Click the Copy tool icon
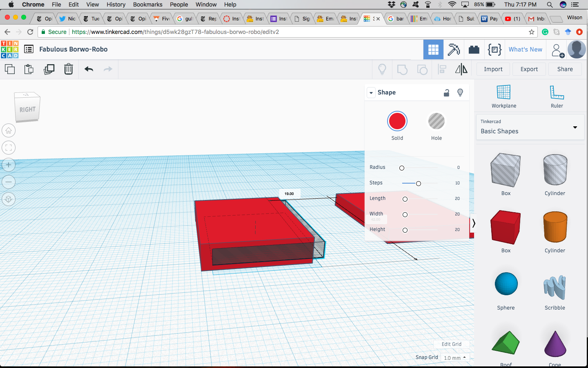Screen dimensions: 588x368 [x=10, y=69]
